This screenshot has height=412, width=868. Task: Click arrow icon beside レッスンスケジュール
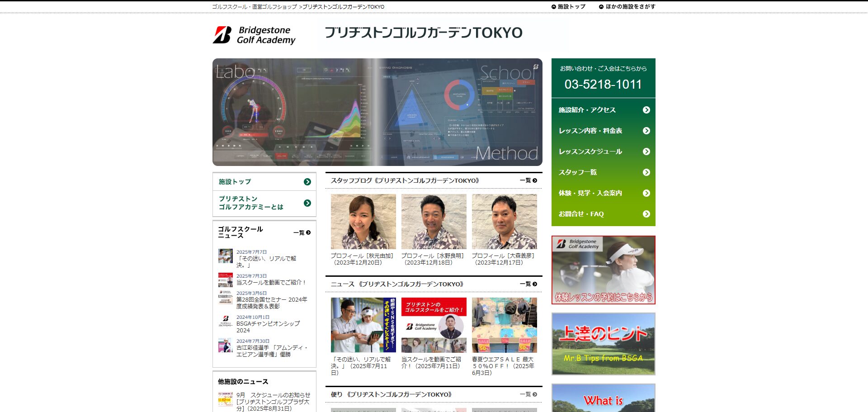[646, 152]
